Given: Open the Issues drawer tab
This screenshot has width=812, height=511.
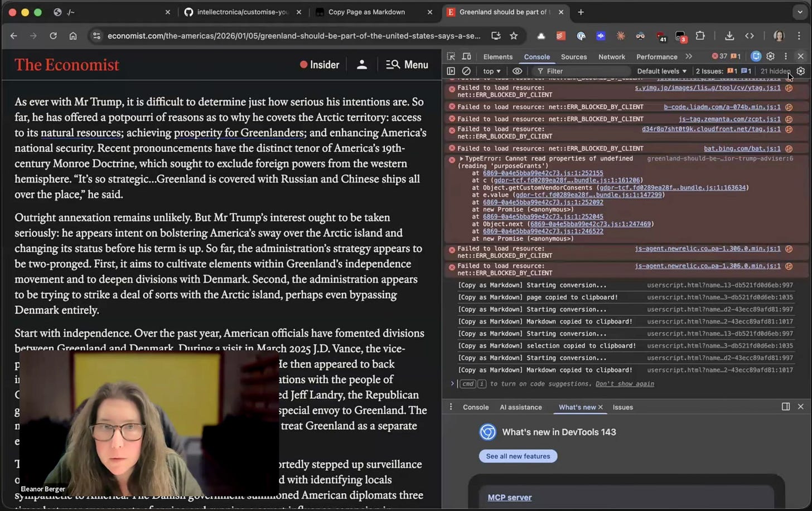Looking at the screenshot, I should coord(622,407).
